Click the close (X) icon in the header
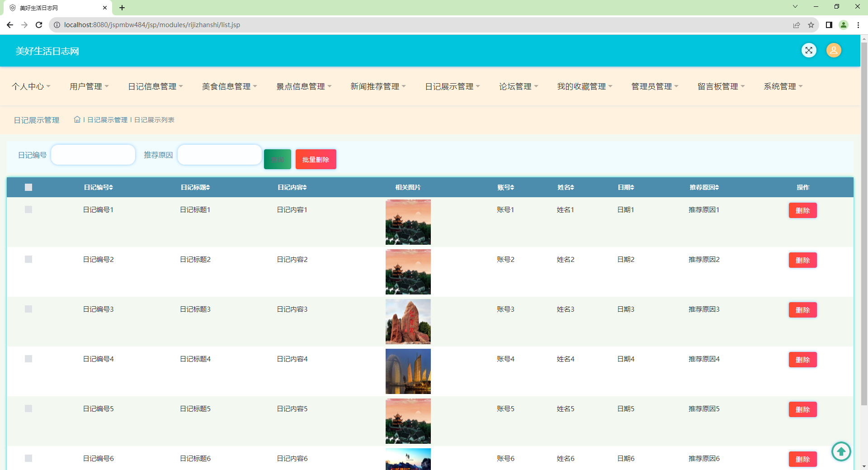This screenshot has height=470, width=868. [809, 50]
